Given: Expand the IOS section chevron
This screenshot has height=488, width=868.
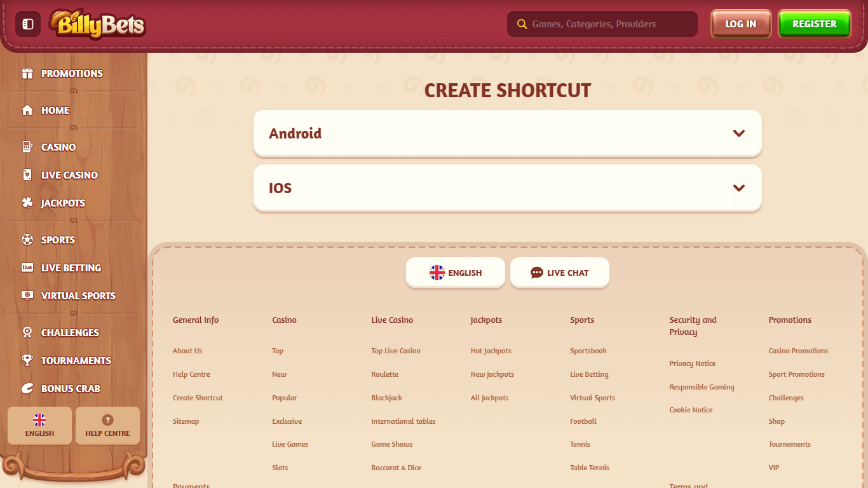Looking at the screenshot, I should click(738, 188).
